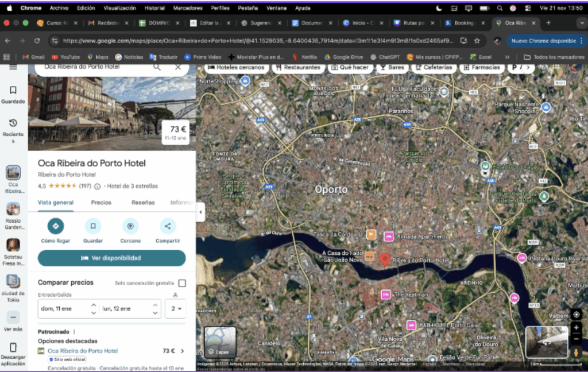
Task: Center map with my location button
Action: (x=577, y=314)
